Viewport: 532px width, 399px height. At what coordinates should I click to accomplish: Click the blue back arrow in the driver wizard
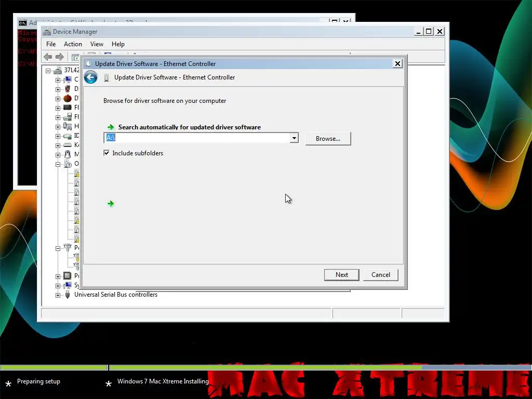click(90, 77)
